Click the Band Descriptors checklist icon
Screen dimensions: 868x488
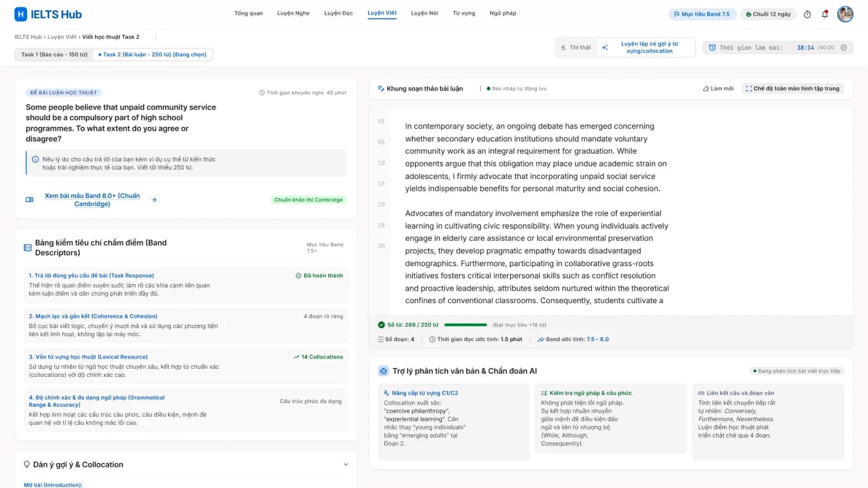(28, 248)
